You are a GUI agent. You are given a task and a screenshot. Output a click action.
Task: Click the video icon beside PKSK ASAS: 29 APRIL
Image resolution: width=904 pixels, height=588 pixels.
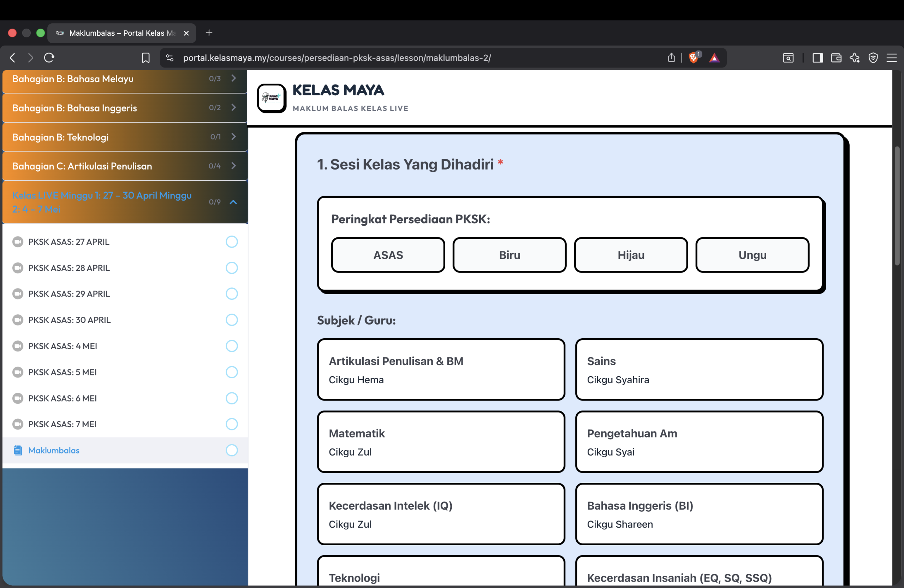(x=17, y=293)
